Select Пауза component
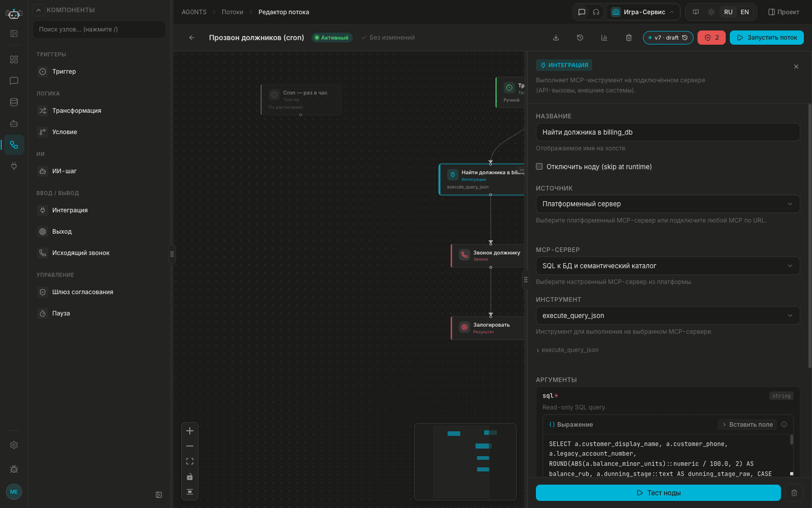The width and height of the screenshot is (812, 508). click(99, 313)
